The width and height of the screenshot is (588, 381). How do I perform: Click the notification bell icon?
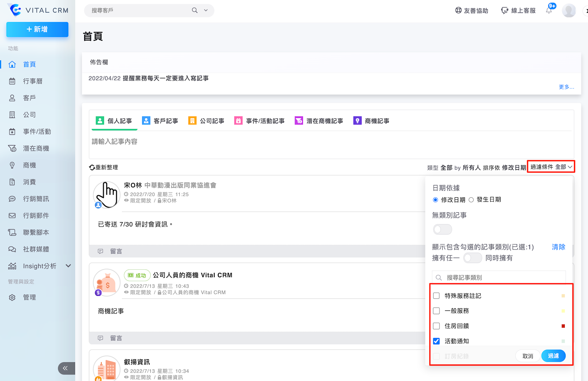coord(549,10)
